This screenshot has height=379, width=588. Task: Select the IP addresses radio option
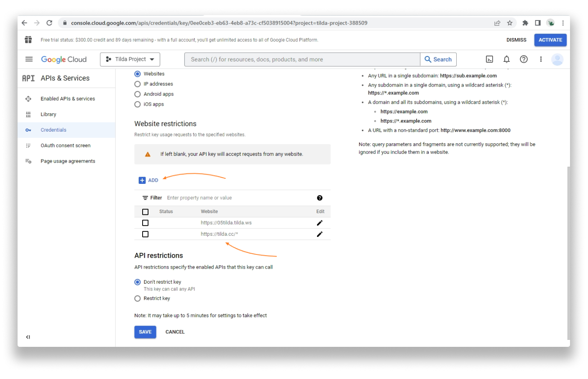(x=138, y=84)
